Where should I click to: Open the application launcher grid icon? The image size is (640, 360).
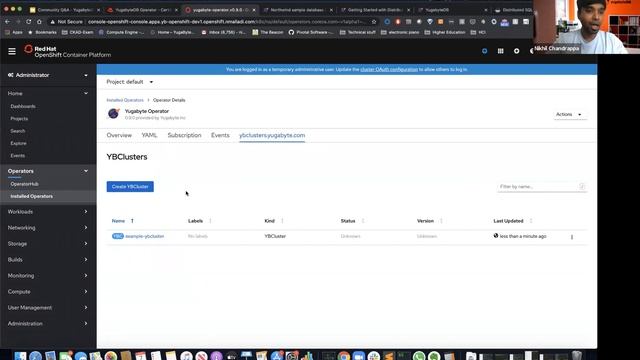pyautogui.click(x=500, y=51)
